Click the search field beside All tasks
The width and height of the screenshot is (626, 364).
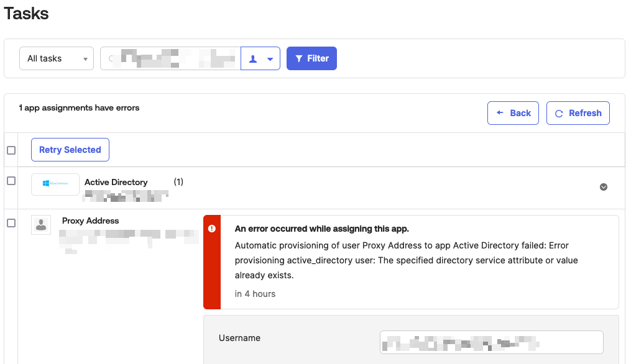[170, 58]
